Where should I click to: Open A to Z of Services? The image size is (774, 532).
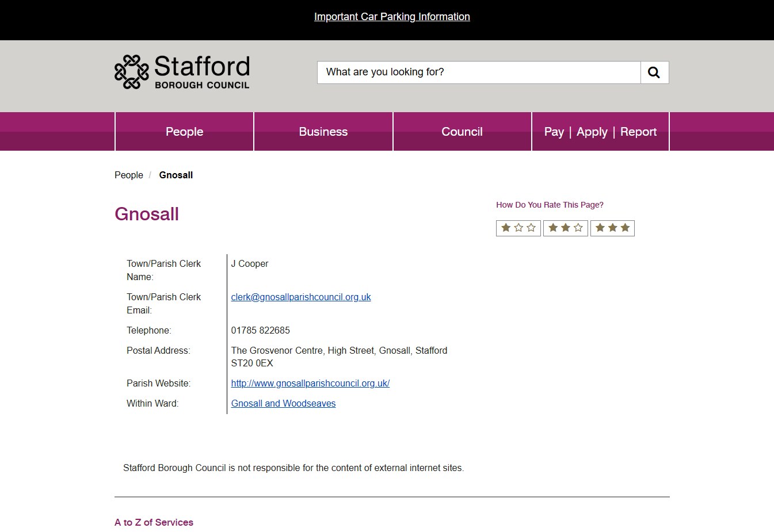pos(154,522)
